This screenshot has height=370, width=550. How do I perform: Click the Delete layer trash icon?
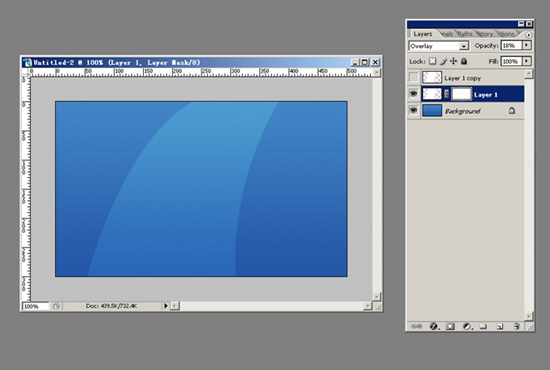point(516,326)
